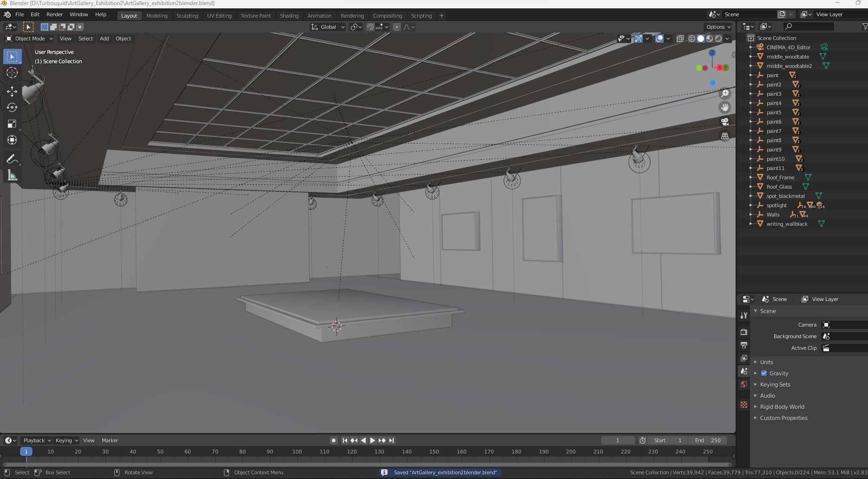
Task: Click the zoom magnifier viewport navigation icon
Action: click(725, 93)
